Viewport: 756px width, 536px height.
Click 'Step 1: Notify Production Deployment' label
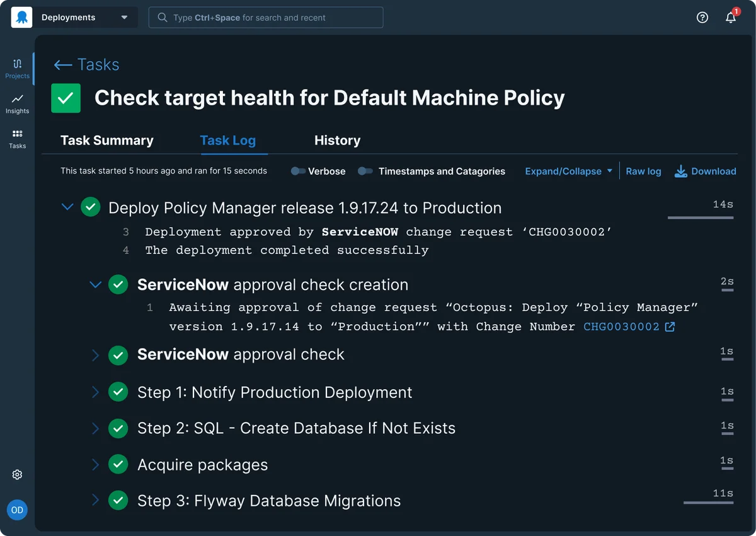tap(275, 392)
